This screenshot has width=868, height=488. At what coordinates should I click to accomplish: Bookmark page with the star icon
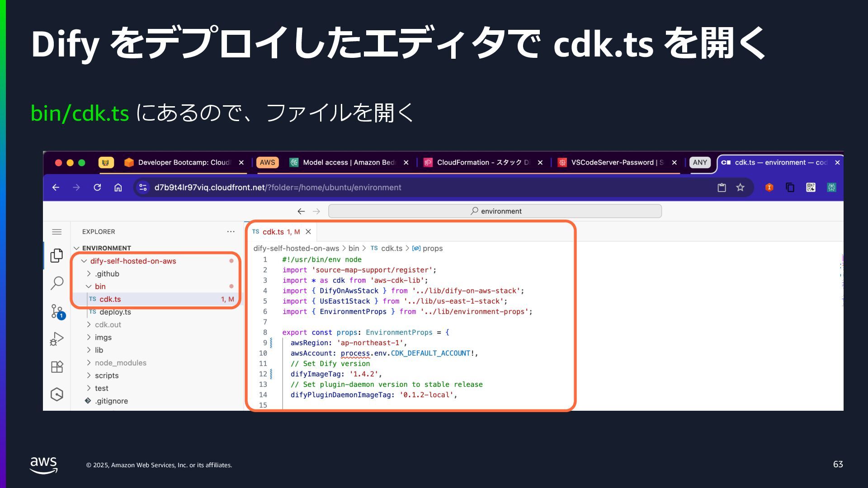(740, 187)
